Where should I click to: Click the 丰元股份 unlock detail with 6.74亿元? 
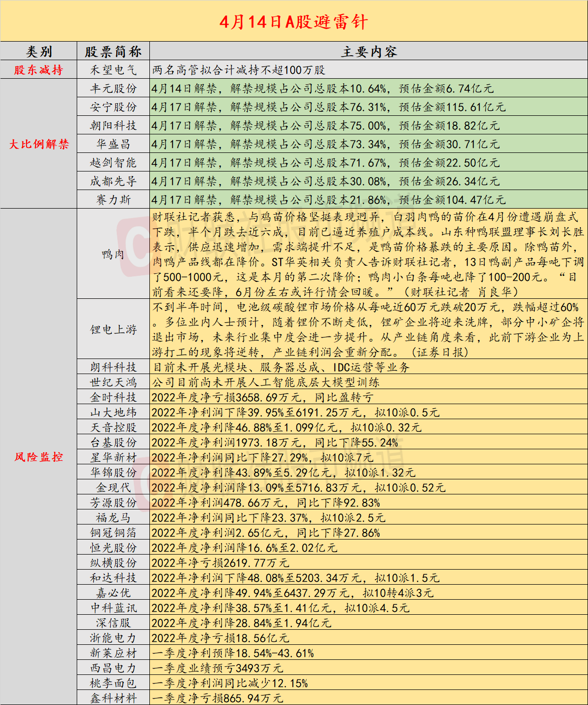323,89
